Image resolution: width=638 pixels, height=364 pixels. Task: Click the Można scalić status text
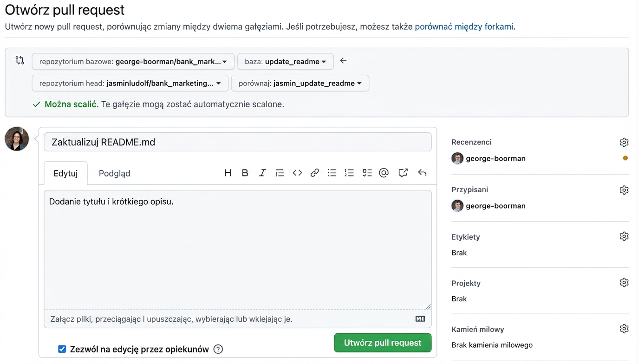[x=72, y=104]
